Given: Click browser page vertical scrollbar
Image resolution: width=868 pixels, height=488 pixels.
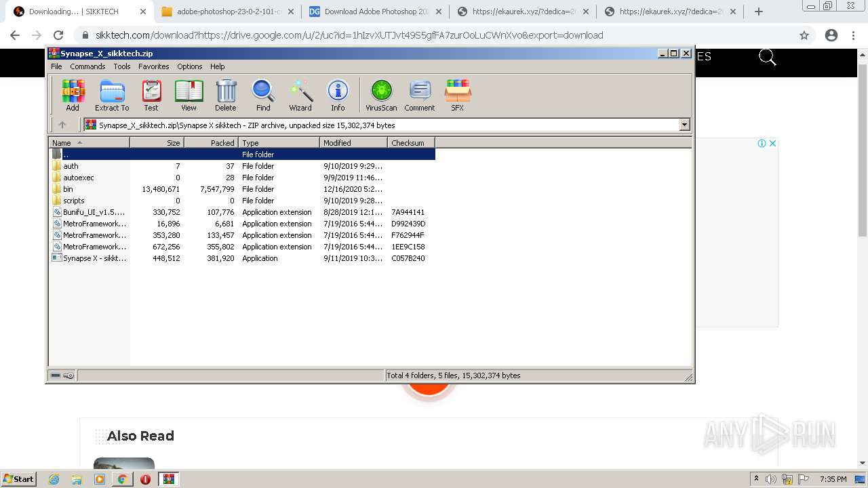Looking at the screenshot, I should click(x=862, y=149).
